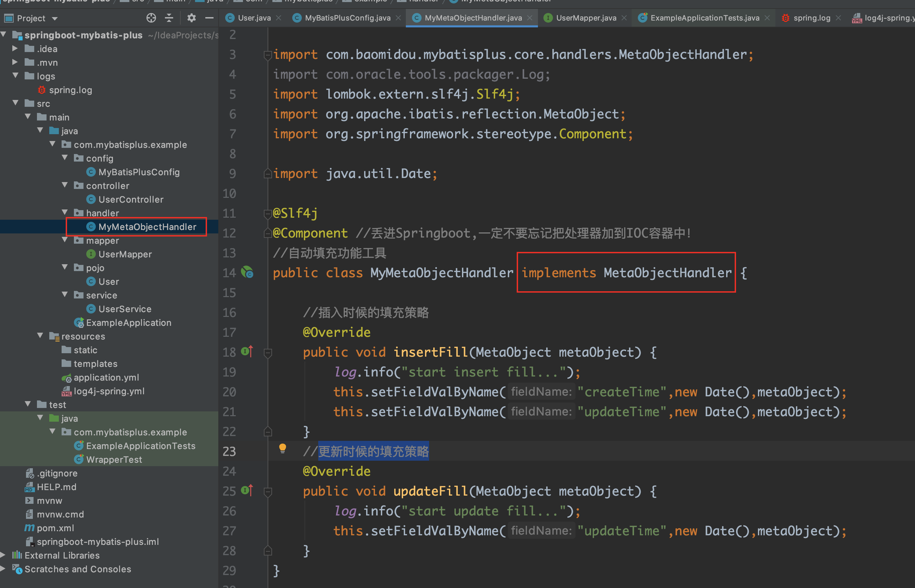This screenshot has height=588, width=915.
Task: Click the collapse all icon in Project panel
Action: point(169,18)
